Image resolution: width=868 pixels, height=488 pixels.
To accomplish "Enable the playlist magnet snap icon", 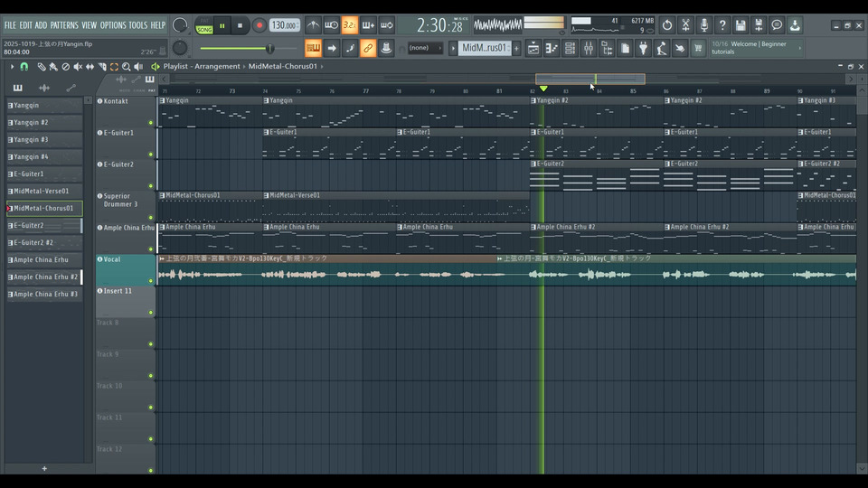I will pos(24,66).
